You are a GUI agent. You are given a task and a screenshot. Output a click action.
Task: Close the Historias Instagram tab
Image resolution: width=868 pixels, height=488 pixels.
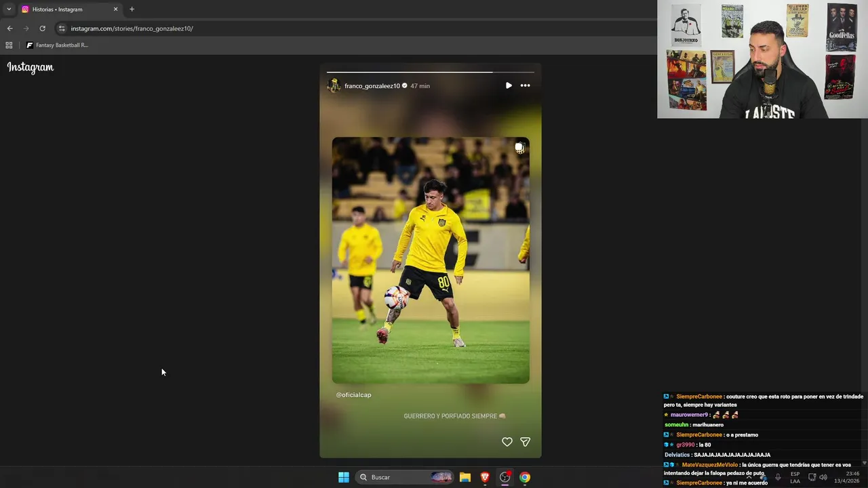point(115,9)
